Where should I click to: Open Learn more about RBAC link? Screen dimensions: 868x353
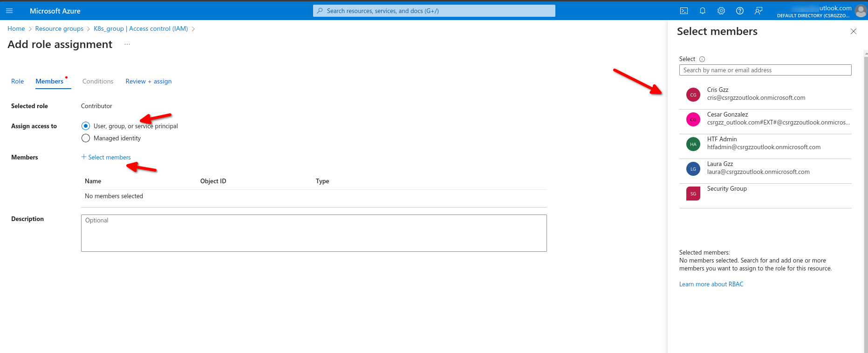click(711, 284)
